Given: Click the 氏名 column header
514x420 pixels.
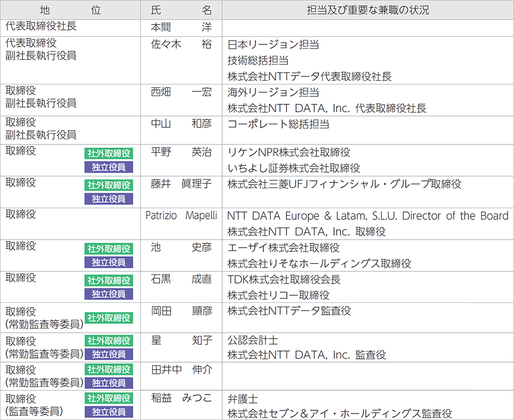Looking at the screenshot, I should point(182,10).
